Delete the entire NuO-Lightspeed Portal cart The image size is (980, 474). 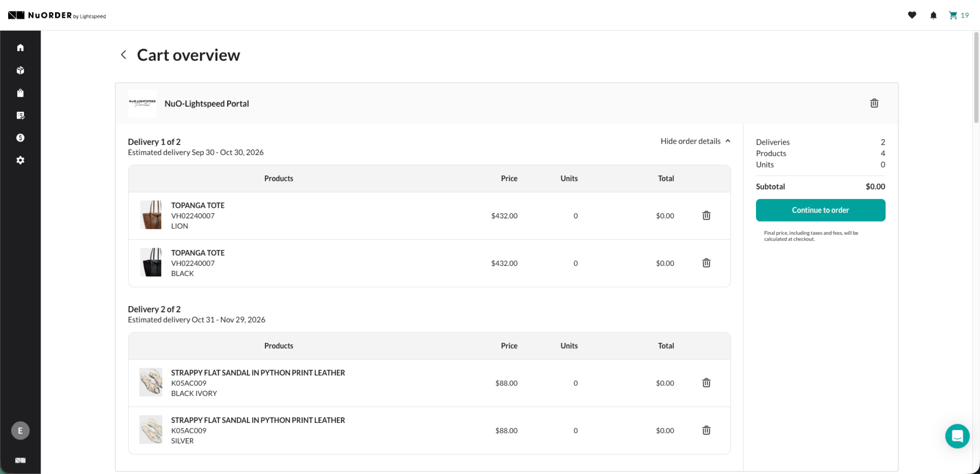[x=874, y=103]
